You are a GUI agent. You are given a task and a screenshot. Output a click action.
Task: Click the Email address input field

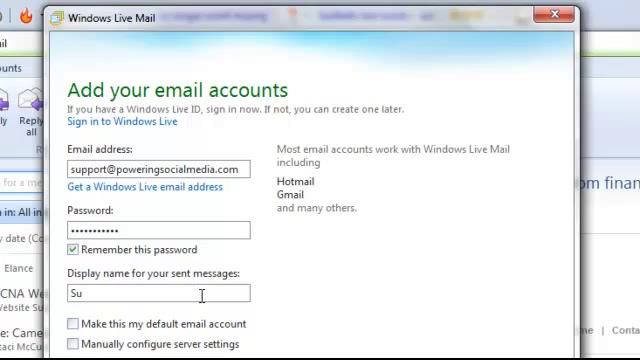point(159,169)
